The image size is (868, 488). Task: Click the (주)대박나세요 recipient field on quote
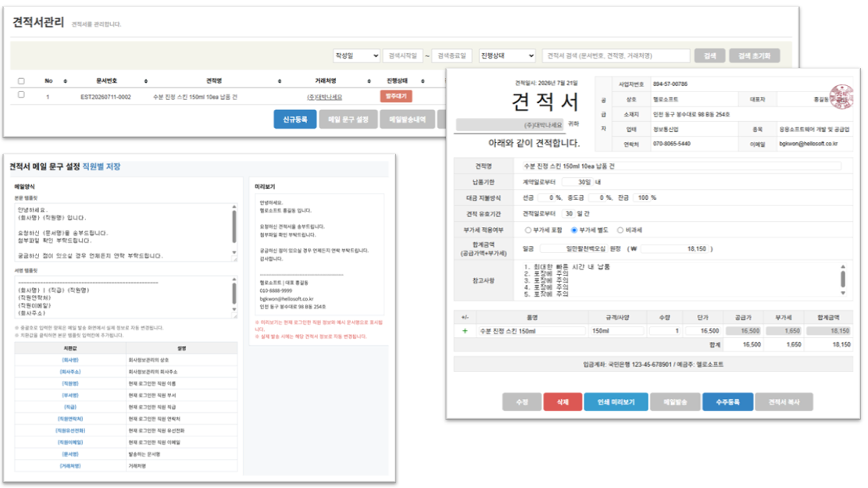coord(509,125)
